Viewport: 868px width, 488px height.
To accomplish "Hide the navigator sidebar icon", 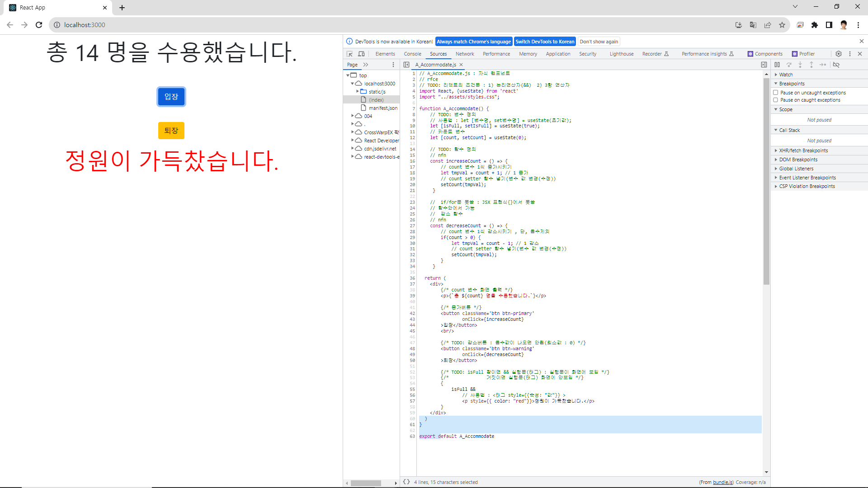I will 406,65.
